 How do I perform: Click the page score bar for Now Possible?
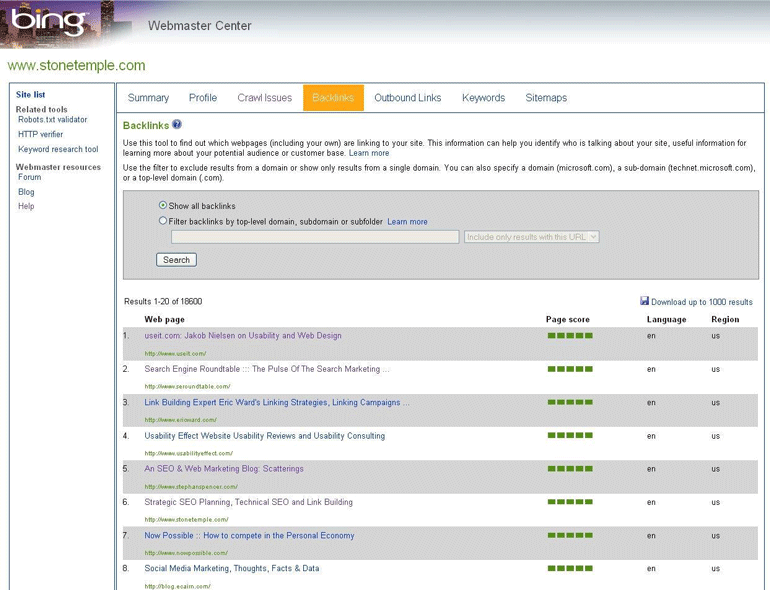[570, 535]
